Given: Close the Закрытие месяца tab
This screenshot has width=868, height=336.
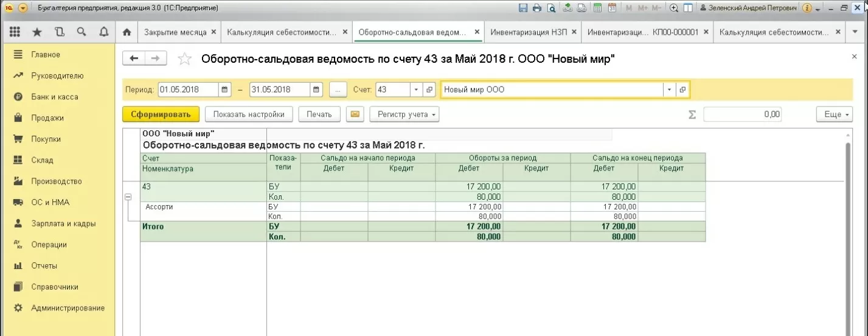Looking at the screenshot, I should (x=214, y=32).
